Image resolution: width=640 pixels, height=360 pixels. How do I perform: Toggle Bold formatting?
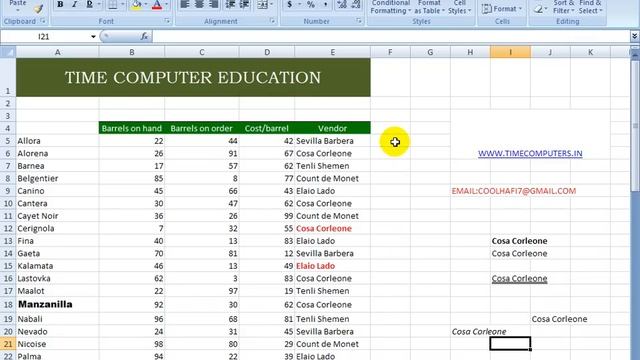60,4
